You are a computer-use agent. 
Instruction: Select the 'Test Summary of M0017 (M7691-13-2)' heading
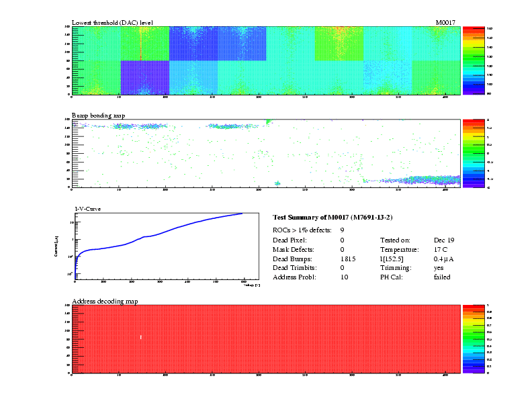[x=332, y=218]
